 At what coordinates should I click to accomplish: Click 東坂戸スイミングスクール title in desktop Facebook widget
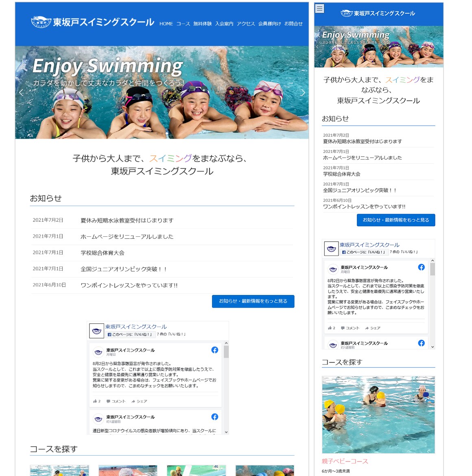[136, 327]
